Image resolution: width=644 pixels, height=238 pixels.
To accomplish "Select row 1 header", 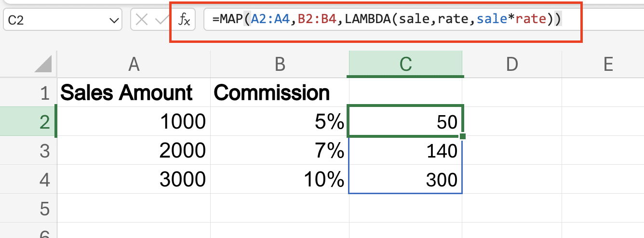I will pyautogui.click(x=45, y=93).
